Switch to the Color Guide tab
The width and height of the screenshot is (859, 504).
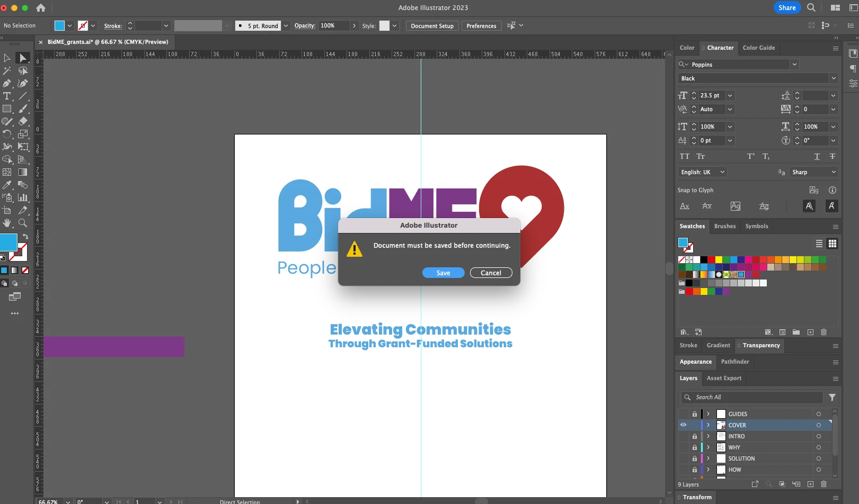759,48
